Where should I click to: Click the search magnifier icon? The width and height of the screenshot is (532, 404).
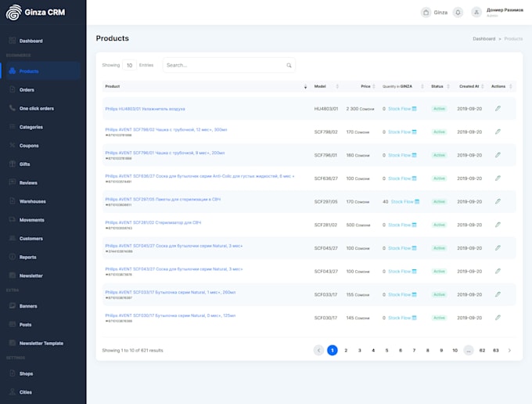[x=289, y=65]
